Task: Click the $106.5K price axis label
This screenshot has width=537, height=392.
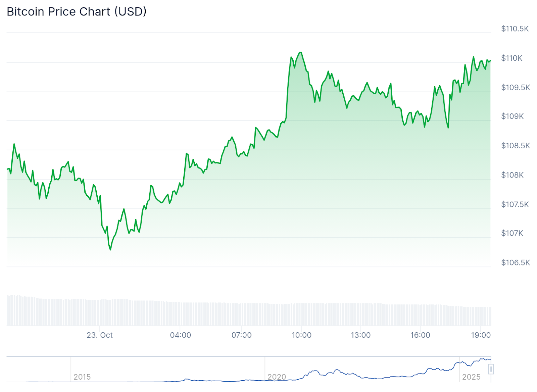Action: (x=516, y=262)
